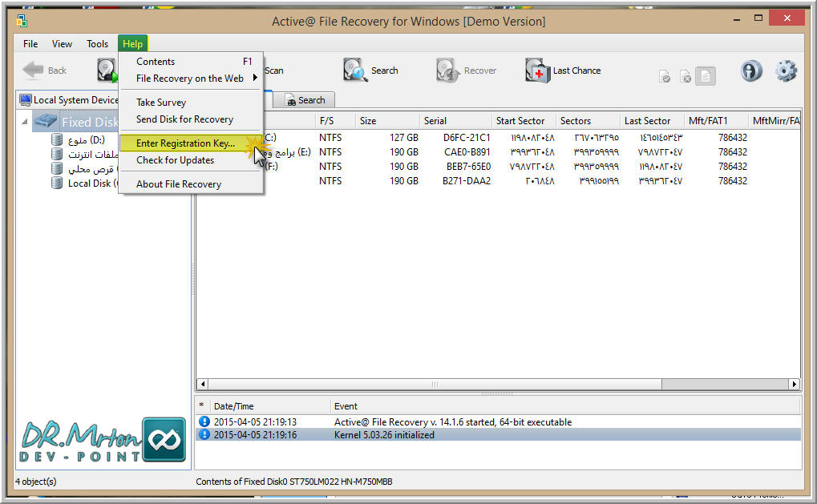This screenshot has width=817, height=504.
Task: Click the Mft/FAT1 column header
Action: point(716,121)
